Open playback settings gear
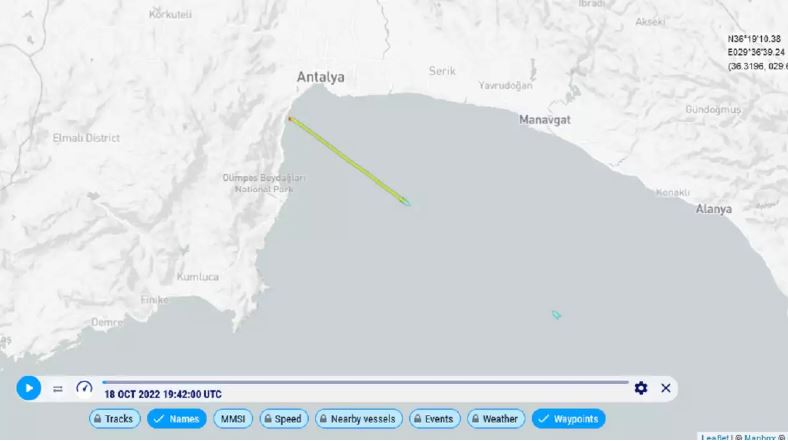This screenshot has width=788, height=441. 641,388
